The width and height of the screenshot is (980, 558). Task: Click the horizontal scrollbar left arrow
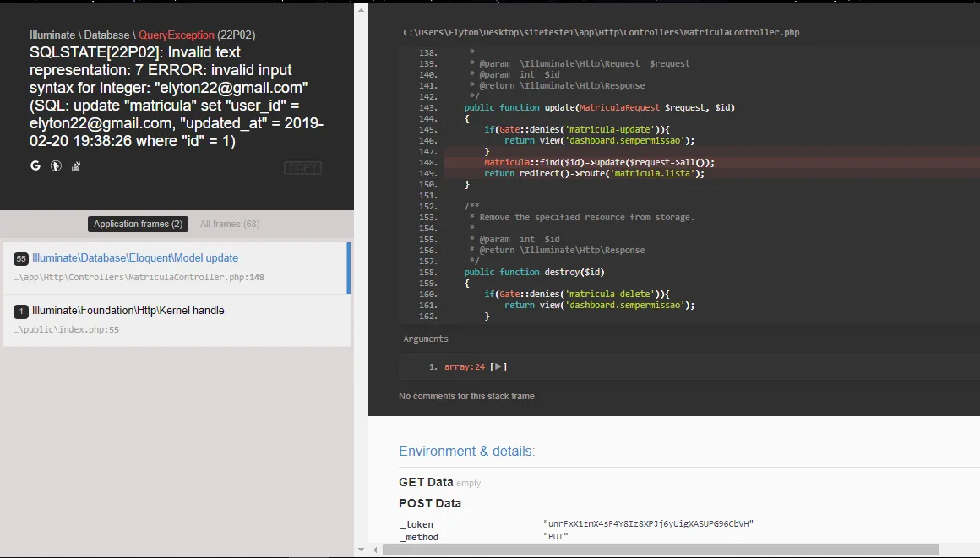(374, 549)
